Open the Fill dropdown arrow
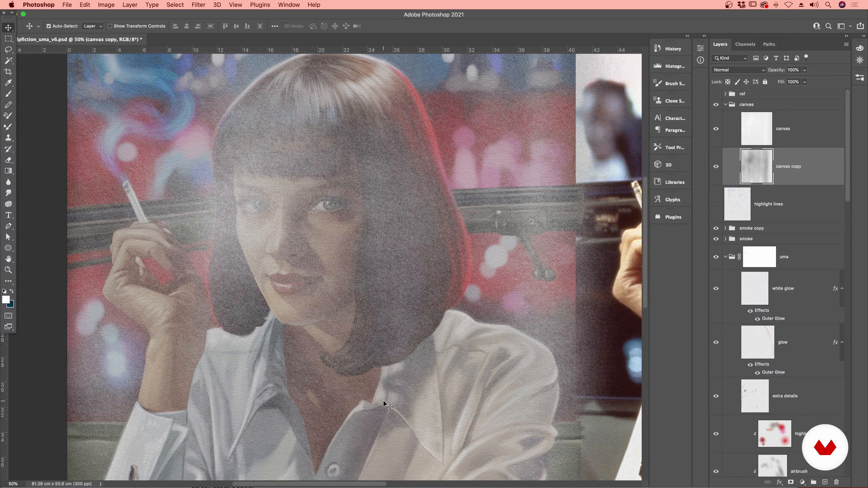 pyautogui.click(x=805, y=82)
